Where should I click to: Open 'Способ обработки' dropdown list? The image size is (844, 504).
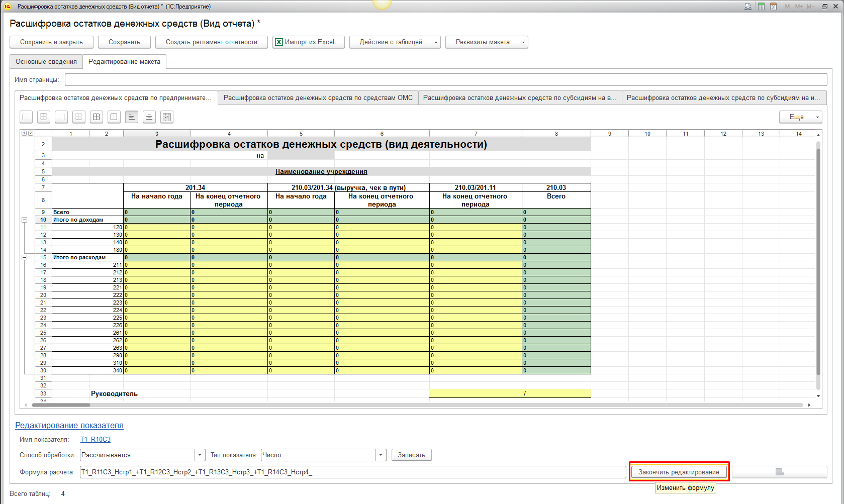(x=200, y=455)
